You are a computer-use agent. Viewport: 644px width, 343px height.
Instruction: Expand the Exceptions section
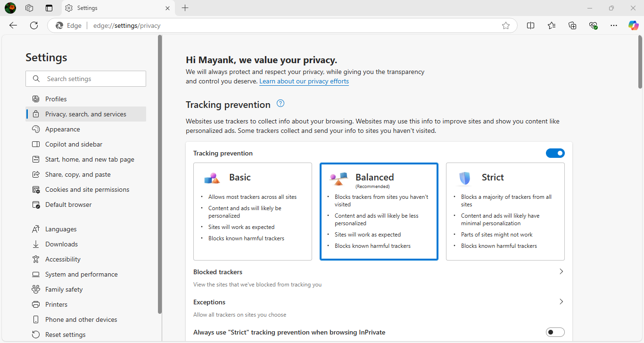(561, 302)
